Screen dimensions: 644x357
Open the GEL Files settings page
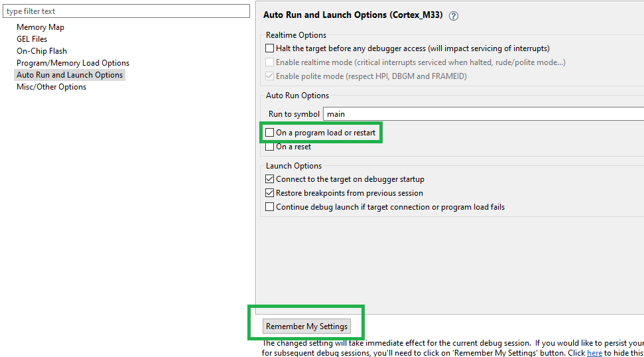(32, 39)
